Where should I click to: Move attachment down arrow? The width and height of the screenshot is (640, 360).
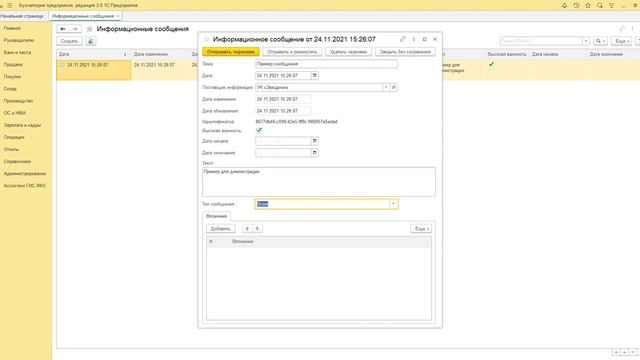coord(257,229)
